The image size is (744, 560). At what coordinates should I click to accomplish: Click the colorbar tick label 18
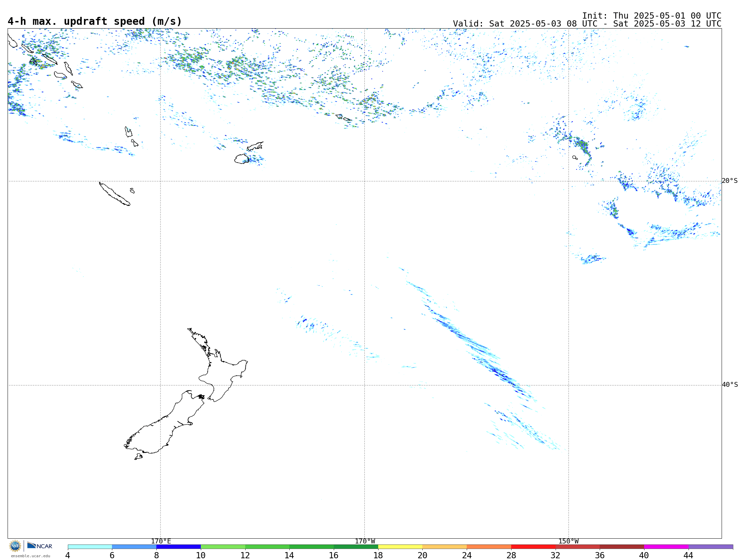tap(378, 555)
